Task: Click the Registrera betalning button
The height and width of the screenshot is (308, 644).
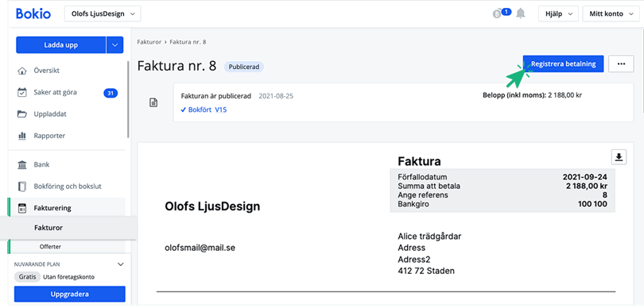Action: tap(563, 64)
